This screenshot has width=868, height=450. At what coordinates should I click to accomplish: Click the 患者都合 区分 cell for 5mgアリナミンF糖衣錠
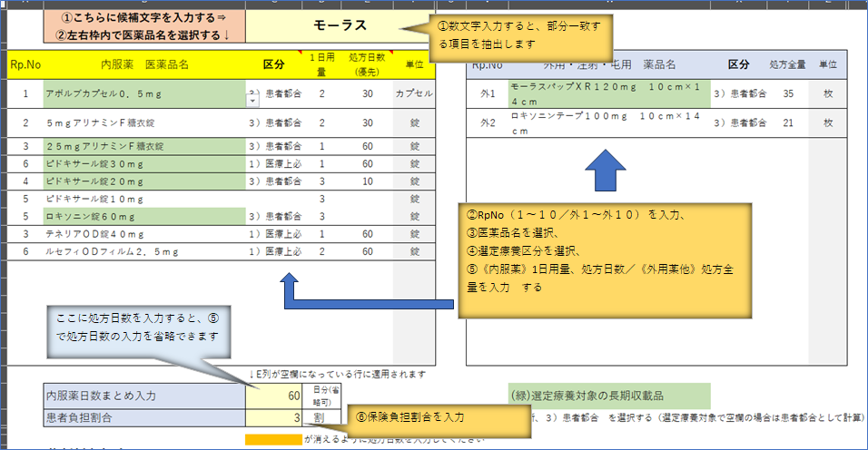[x=274, y=122]
